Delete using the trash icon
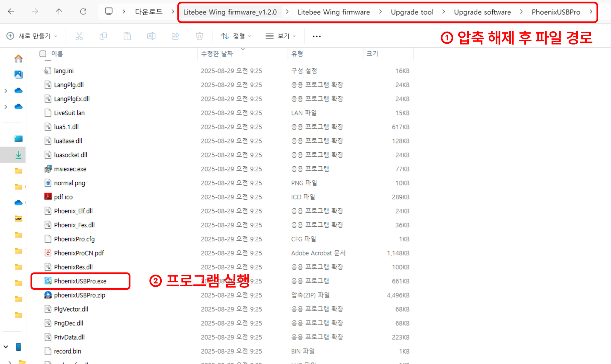 pyautogui.click(x=199, y=36)
